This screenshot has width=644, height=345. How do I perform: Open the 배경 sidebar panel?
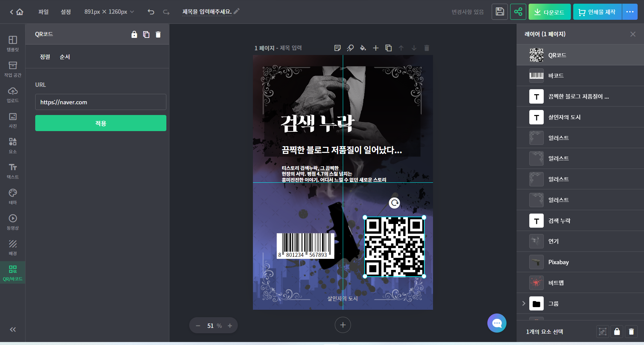[x=13, y=247]
